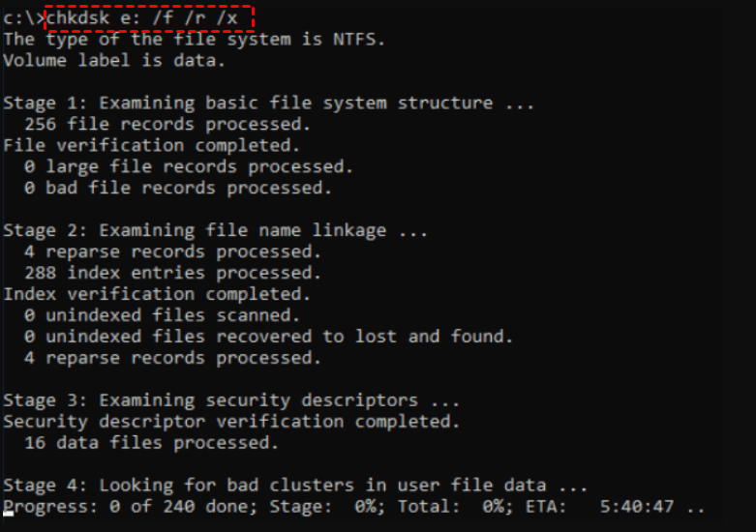
Task: Click the blinking cursor on the last line
Action: coord(9,524)
